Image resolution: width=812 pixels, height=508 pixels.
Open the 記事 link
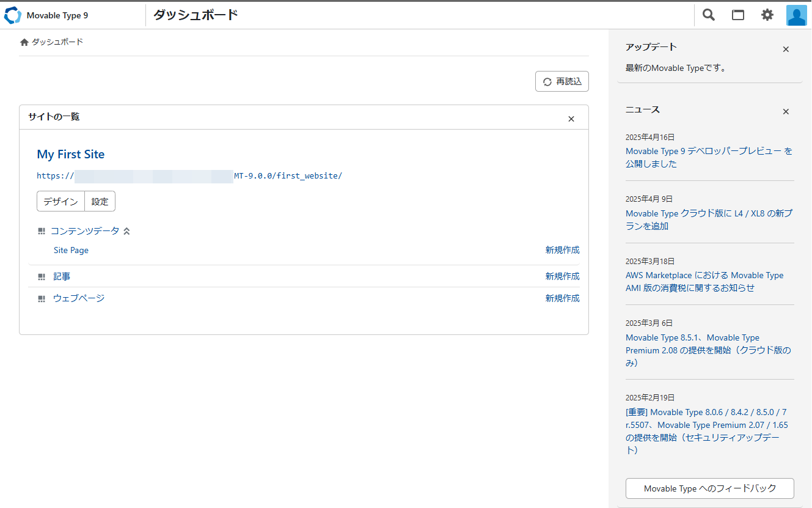coord(62,276)
